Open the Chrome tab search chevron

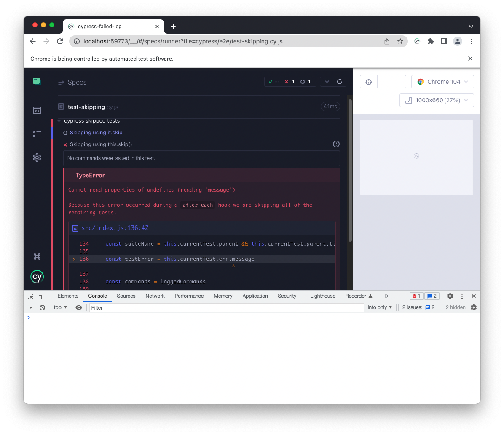tap(471, 27)
